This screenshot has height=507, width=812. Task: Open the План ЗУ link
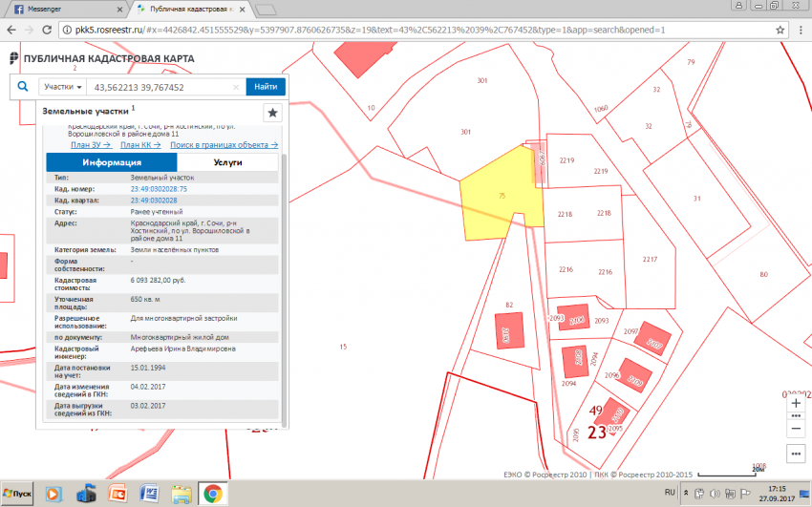click(92, 145)
